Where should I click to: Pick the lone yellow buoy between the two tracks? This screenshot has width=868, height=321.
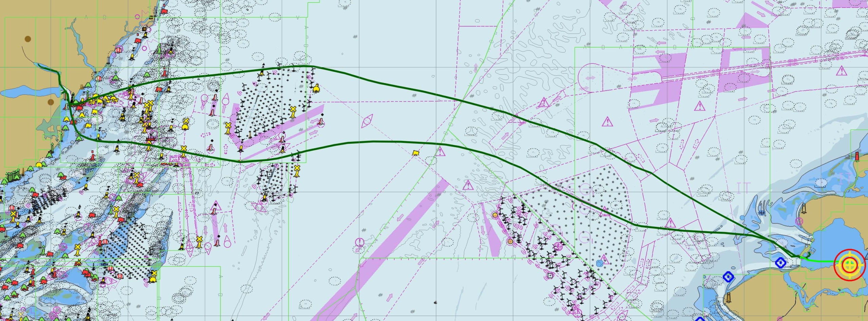point(415,153)
